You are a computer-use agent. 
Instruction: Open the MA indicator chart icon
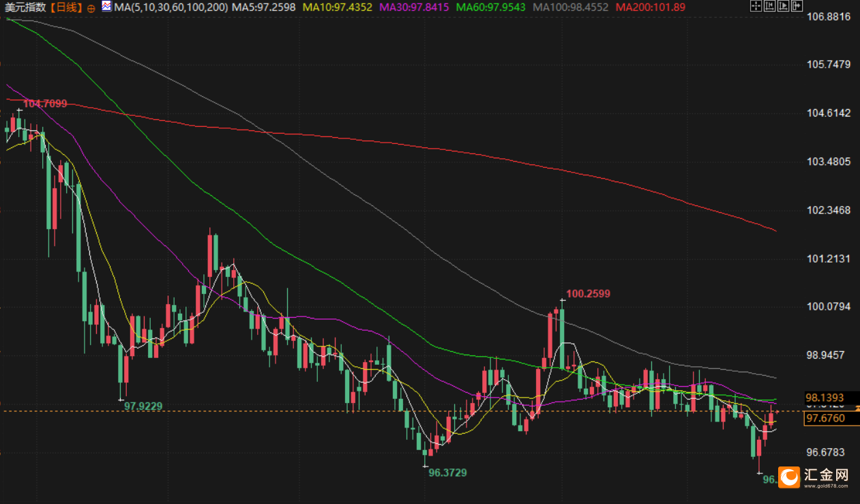click(x=106, y=7)
